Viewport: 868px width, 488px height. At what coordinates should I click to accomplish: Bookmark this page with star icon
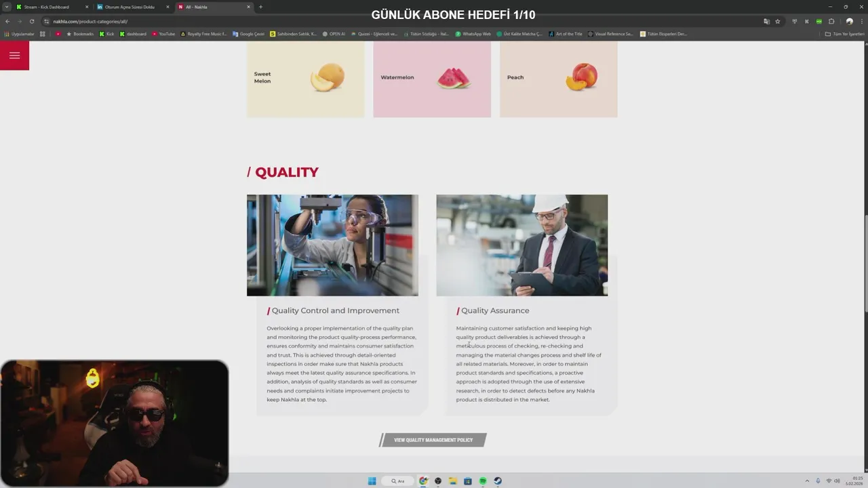click(778, 21)
